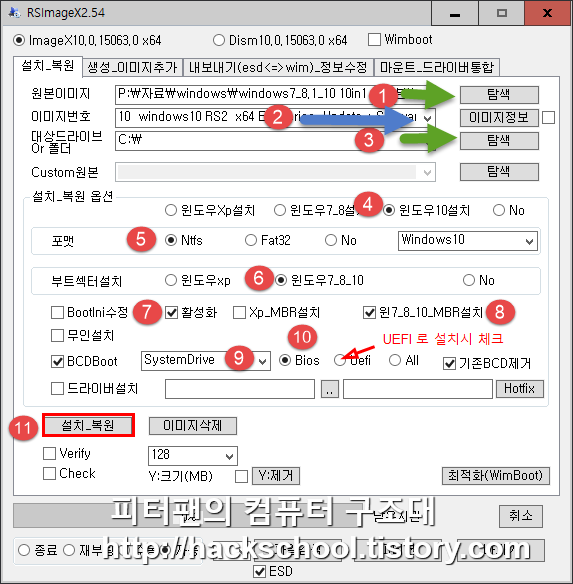Select the Dism10.0.15063.0 x64 radio button
Image resolution: width=573 pixels, height=584 pixels.
point(219,40)
